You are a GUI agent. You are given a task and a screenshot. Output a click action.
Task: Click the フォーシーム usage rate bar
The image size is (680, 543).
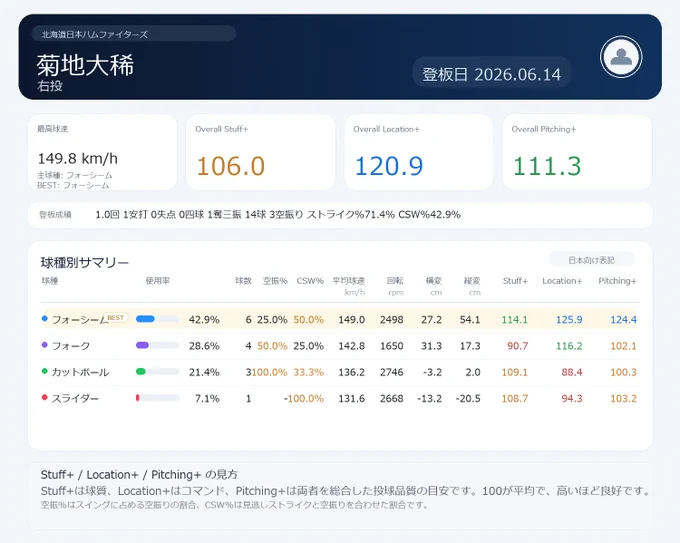[x=157, y=319]
